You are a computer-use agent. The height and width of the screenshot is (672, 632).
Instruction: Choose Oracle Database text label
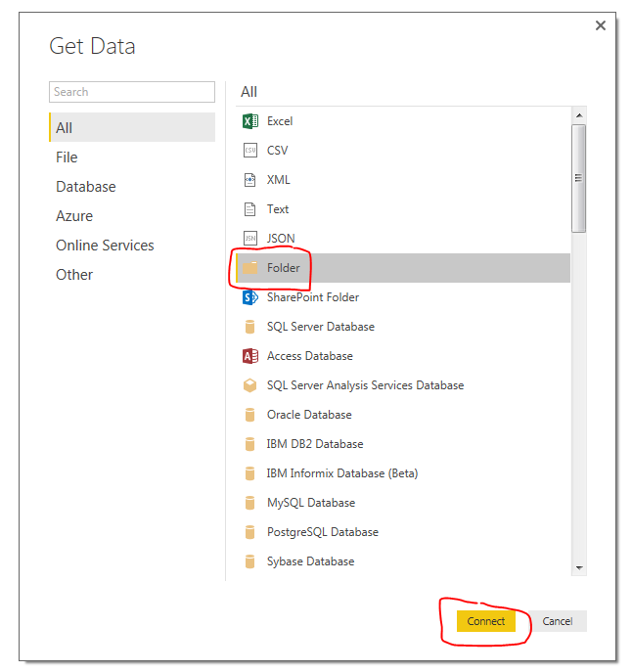coord(309,415)
